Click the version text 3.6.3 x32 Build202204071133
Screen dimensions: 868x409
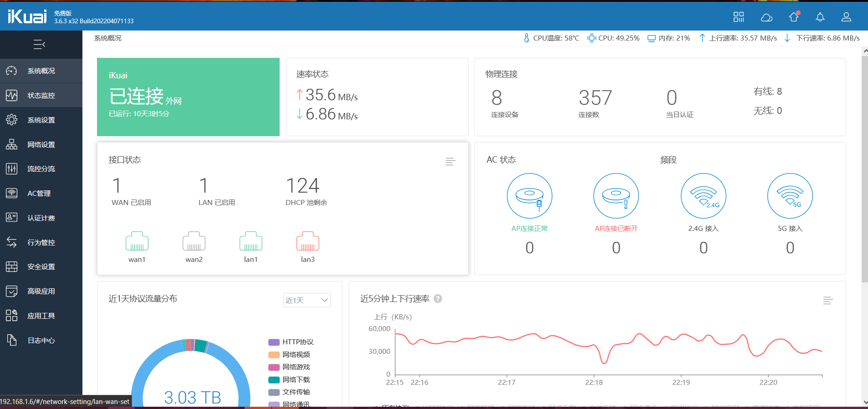[94, 21]
